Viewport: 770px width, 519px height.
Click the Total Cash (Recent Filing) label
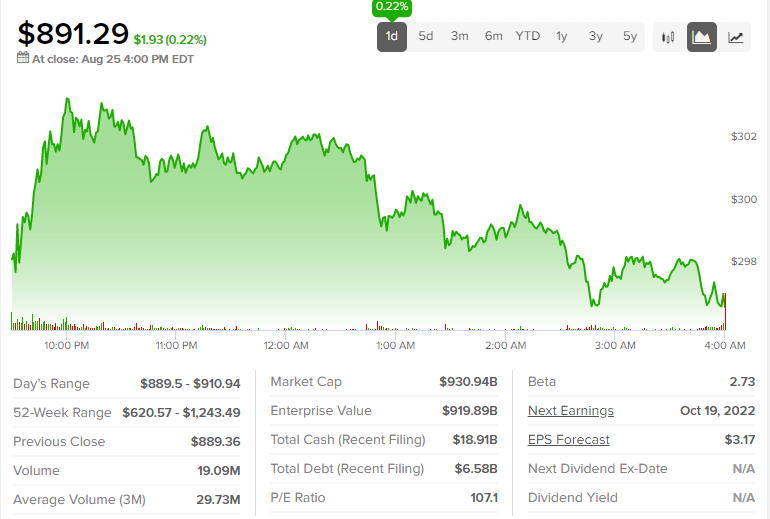(348, 439)
